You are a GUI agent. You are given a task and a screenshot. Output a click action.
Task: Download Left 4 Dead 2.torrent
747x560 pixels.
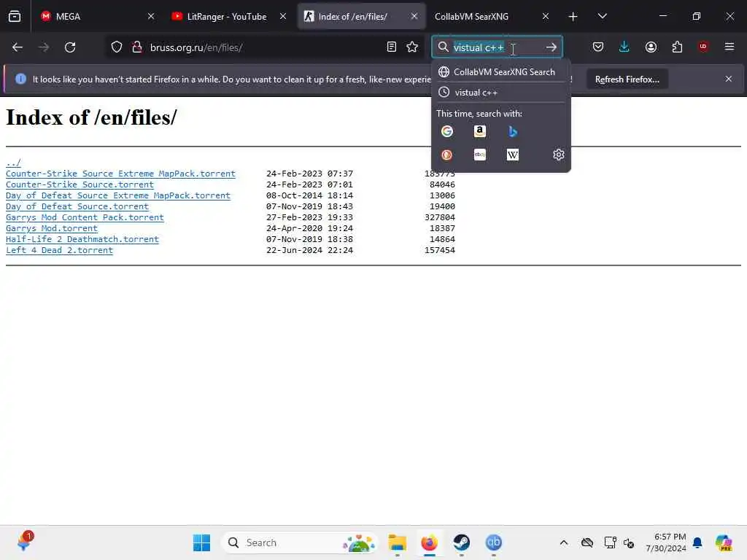point(60,251)
